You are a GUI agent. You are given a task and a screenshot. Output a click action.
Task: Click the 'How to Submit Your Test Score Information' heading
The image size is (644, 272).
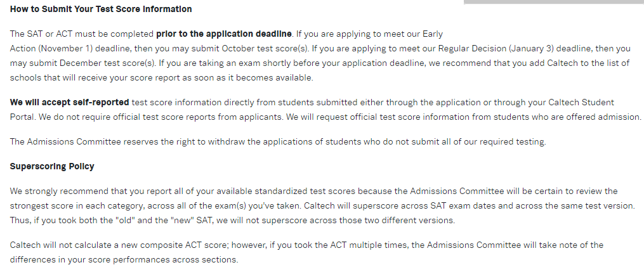101,9
